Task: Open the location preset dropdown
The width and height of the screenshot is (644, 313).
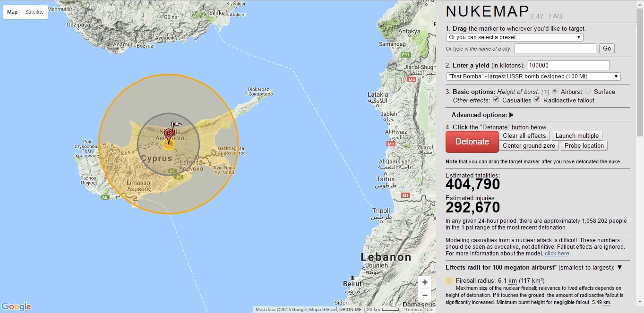Action: click(x=515, y=37)
